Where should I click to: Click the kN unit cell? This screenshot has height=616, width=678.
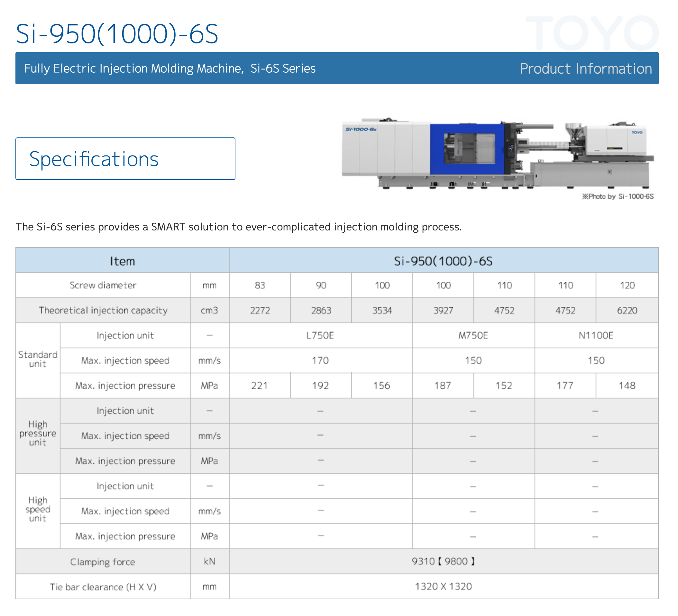[x=209, y=561]
